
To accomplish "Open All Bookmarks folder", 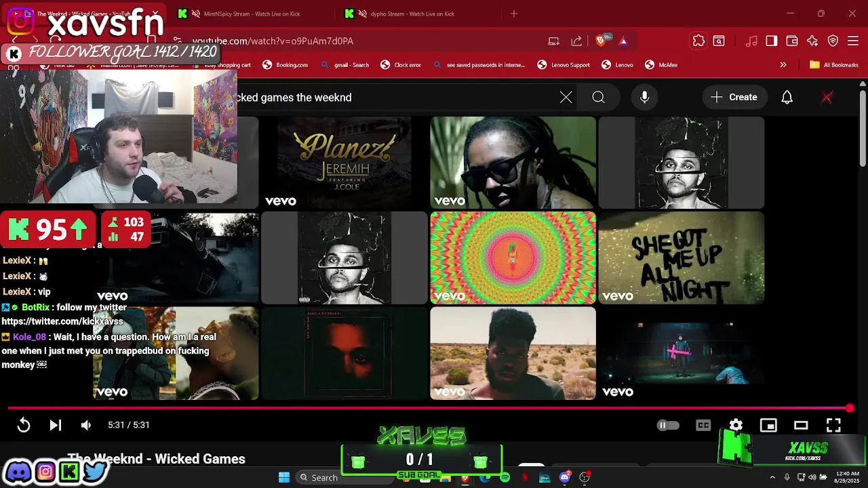I will point(834,65).
